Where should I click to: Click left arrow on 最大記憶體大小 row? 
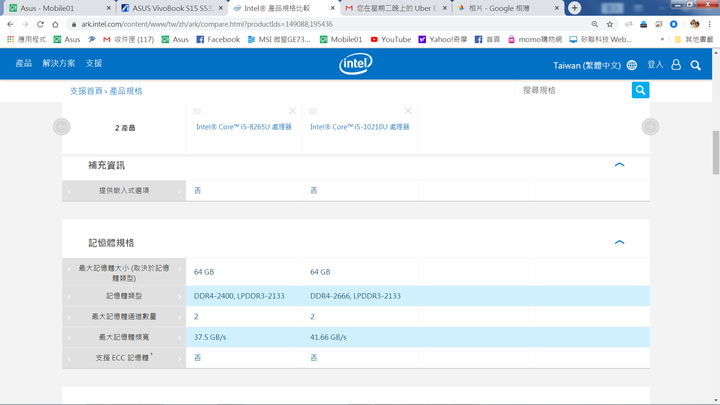click(x=69, y=269)
